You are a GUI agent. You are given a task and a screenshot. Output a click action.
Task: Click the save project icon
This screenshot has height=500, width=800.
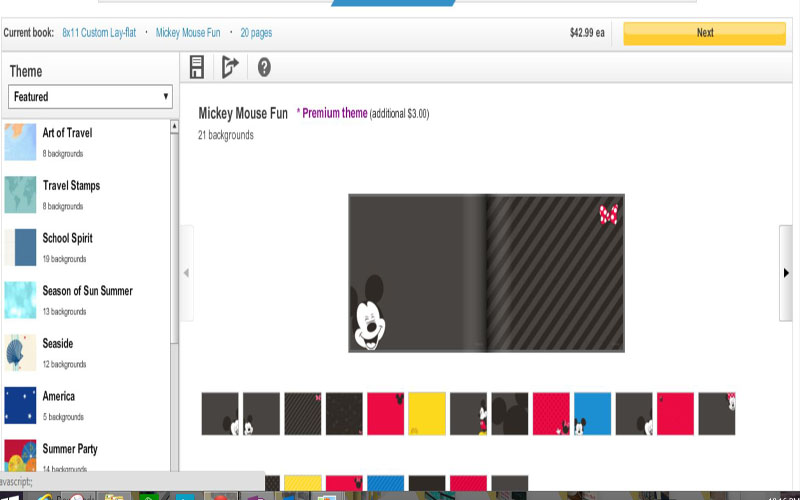click(x=196, y=67)
